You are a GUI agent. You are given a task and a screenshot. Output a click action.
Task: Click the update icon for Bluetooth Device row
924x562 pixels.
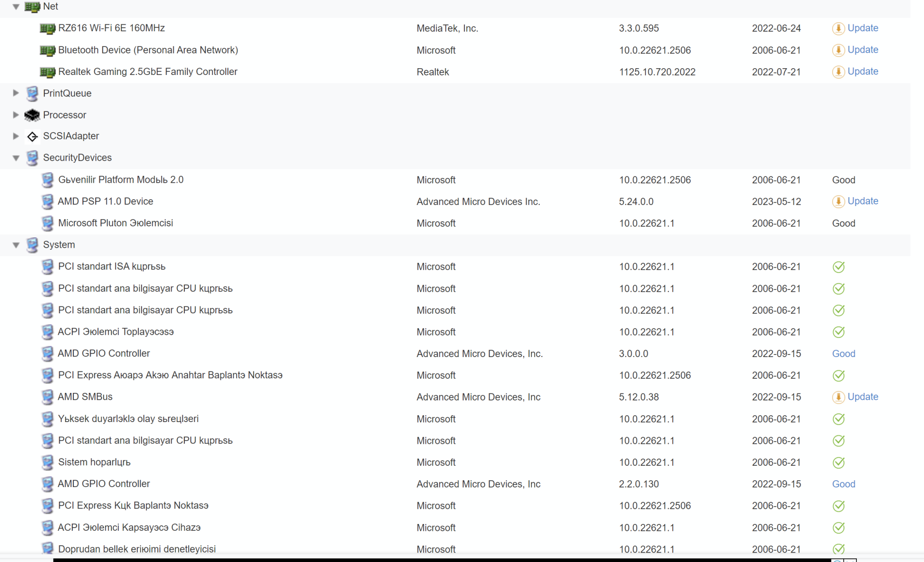point(838,50)
